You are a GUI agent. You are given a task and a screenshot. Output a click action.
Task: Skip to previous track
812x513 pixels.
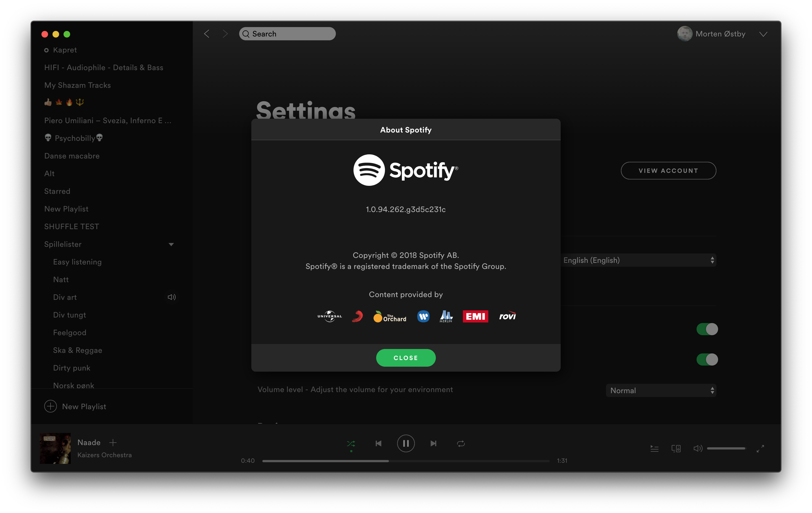coord(378,444)
